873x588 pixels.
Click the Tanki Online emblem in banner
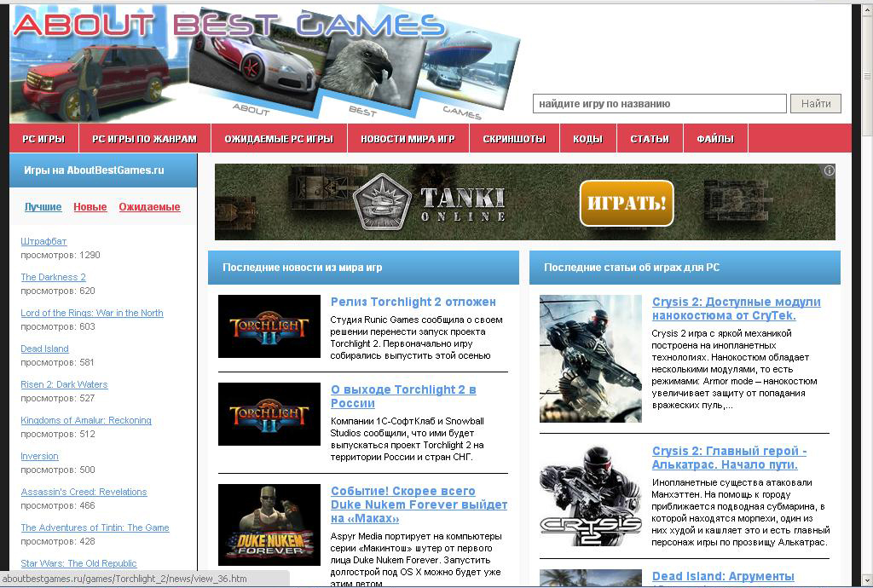[x=382, y=202]
